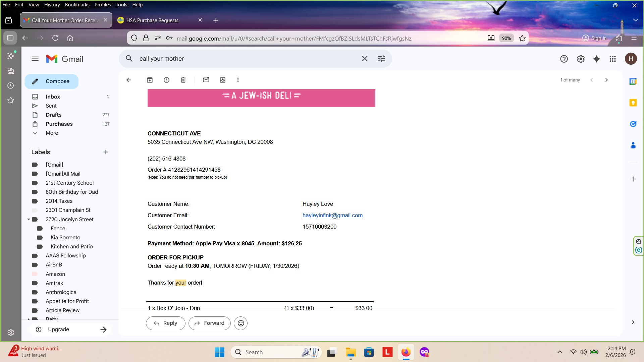Viewport: 644px width, 362px height.
Task: Toggle the Firefox sidebar button
Action: 10,38
